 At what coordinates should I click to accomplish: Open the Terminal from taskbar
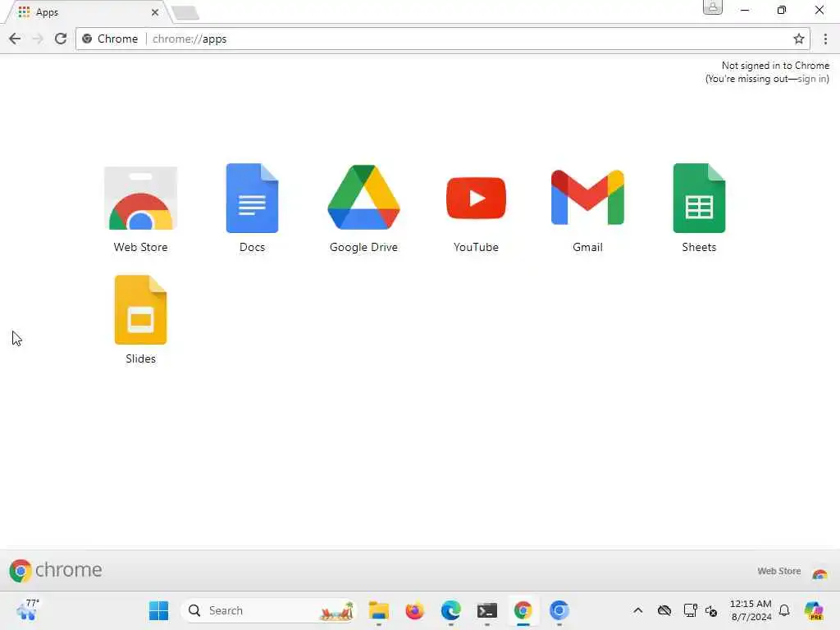pyautogui.click(x=487, y=610)
